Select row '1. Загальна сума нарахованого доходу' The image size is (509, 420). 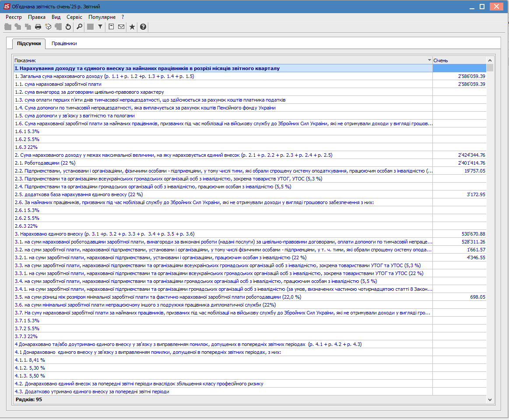[250, 76]
